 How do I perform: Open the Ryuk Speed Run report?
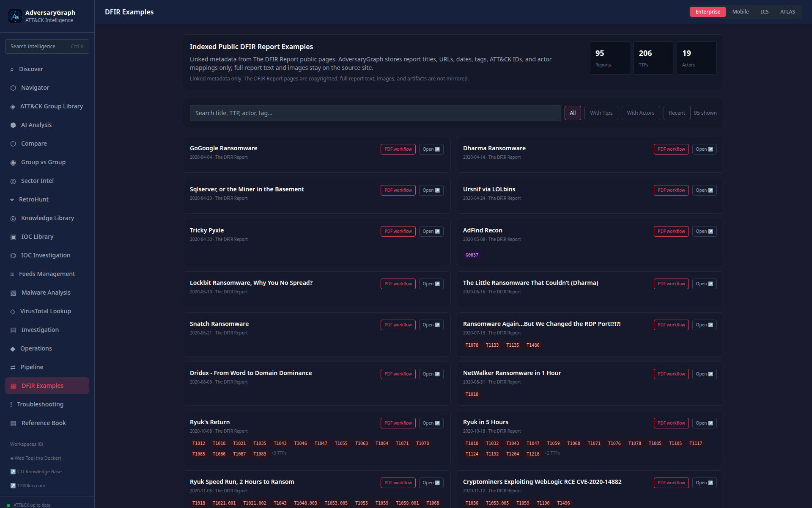431,483
